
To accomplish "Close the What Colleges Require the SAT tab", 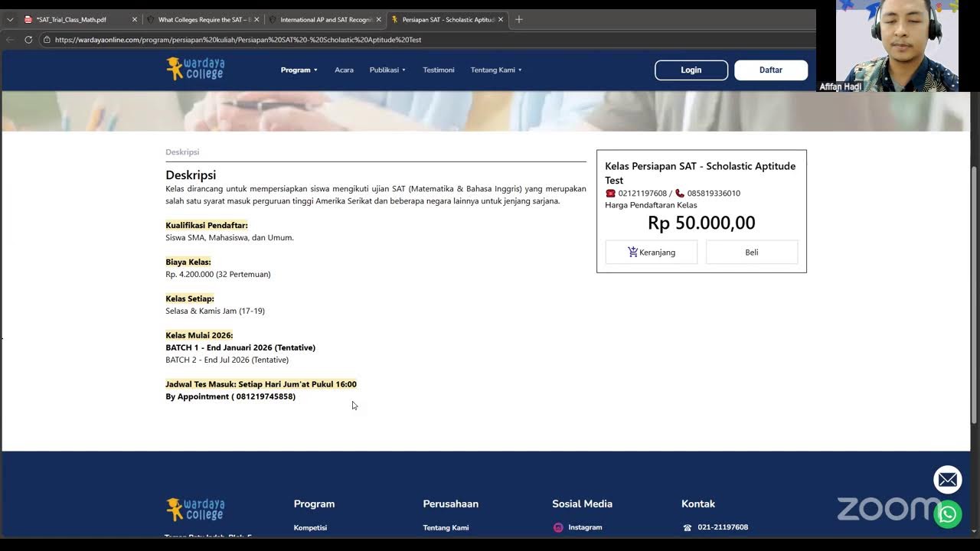I will [256, 20].
